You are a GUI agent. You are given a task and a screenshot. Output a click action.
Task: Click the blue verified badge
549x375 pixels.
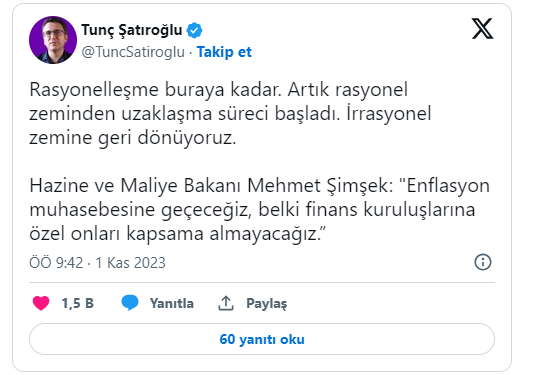(x=194, y=30)
